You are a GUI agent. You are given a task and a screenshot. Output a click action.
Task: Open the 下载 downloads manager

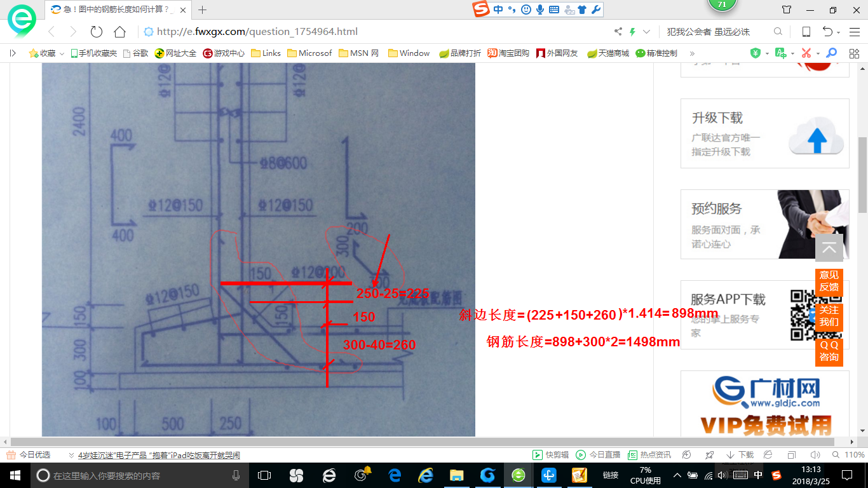tap(740, 455)
